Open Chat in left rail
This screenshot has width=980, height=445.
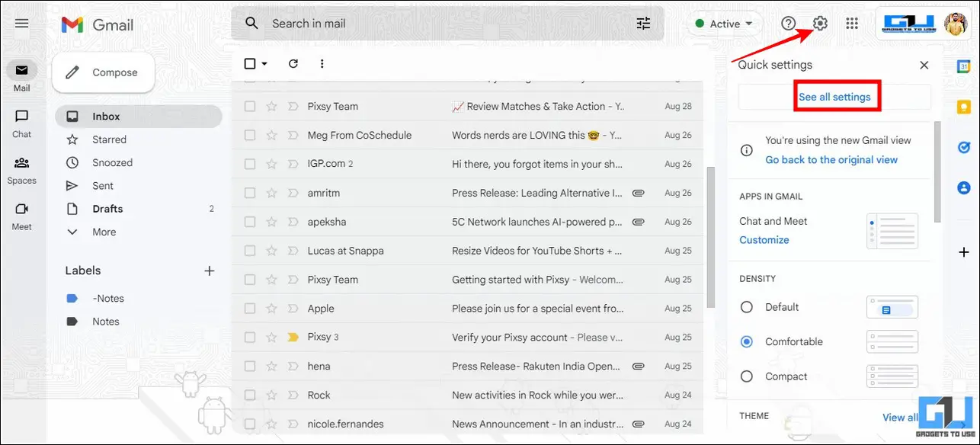click(x=21, y=123)
